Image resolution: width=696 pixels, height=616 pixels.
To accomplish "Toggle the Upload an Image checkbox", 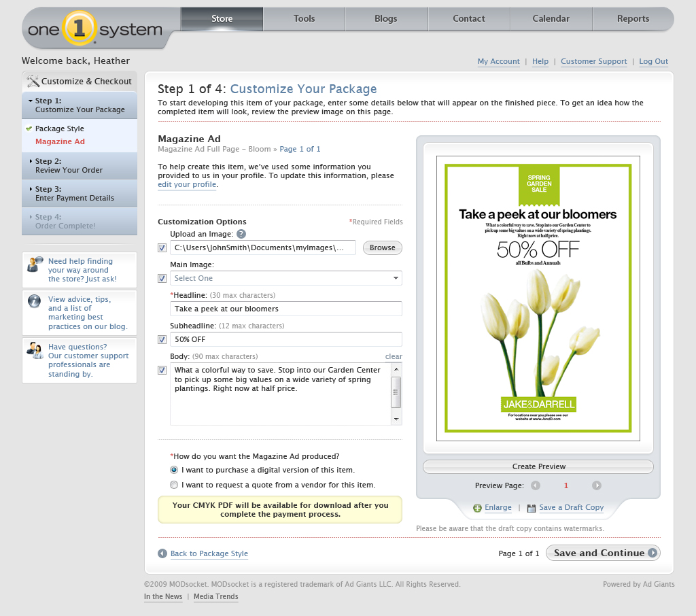I will coord(162,247).
